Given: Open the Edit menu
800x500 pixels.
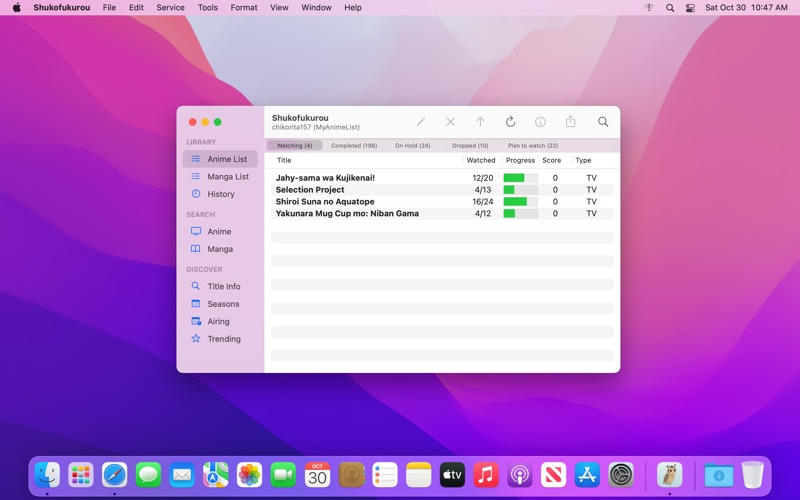Looking at the screenshot, I should 136,8.
